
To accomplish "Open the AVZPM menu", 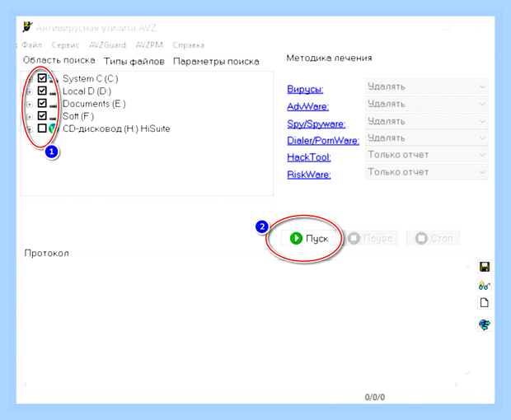I will [149, 45].
